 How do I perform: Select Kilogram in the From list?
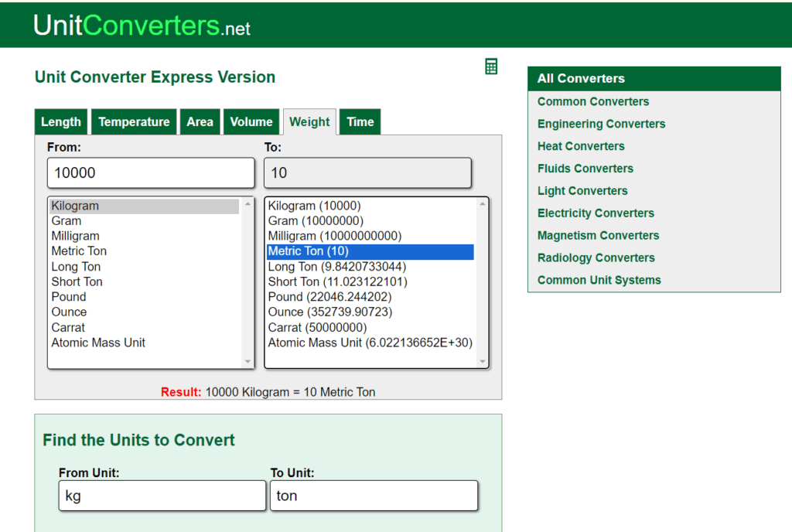[145, 206]
